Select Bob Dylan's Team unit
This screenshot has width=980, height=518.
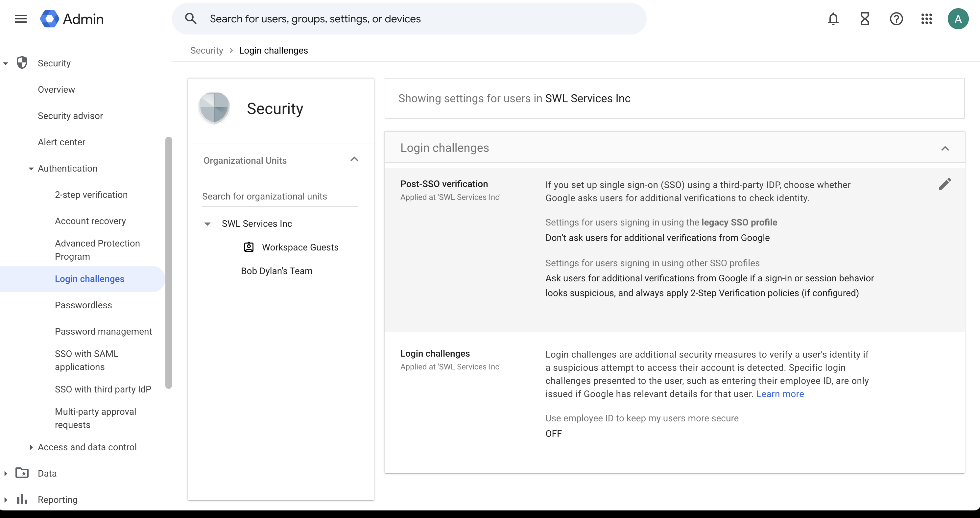(x=276, y=271)
